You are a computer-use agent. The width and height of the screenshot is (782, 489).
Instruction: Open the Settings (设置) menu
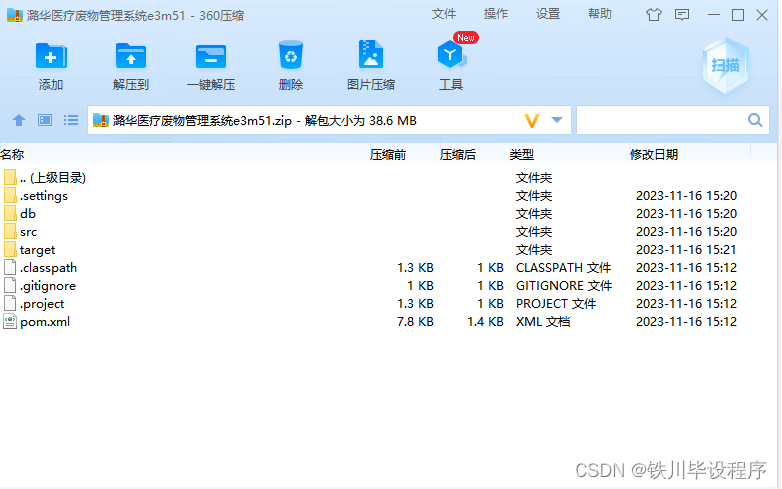click(548, 14)
